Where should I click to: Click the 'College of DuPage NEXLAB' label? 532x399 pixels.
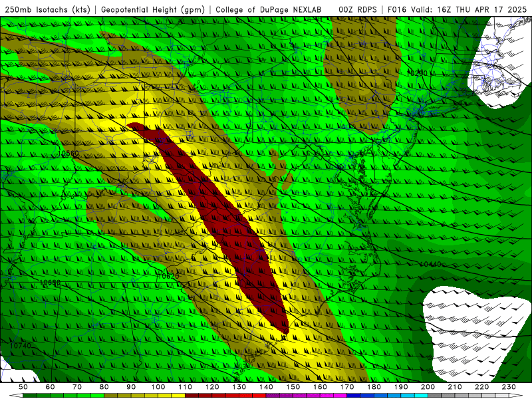269,10
